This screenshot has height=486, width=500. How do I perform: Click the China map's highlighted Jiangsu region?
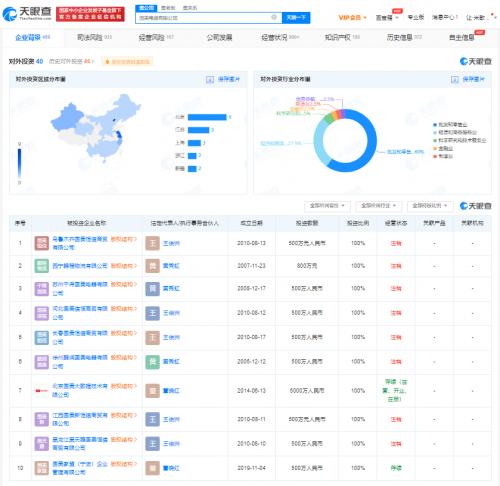(x=119, y=136)
